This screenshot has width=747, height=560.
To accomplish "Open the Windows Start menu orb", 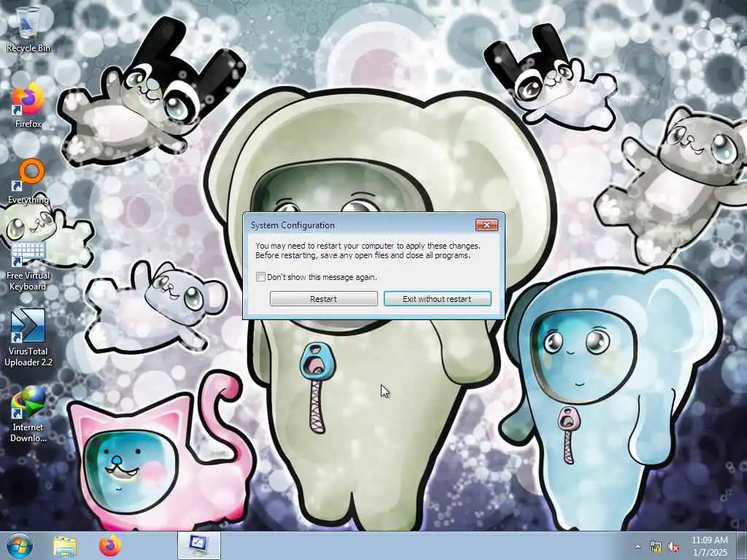I will tap(20, 545).
